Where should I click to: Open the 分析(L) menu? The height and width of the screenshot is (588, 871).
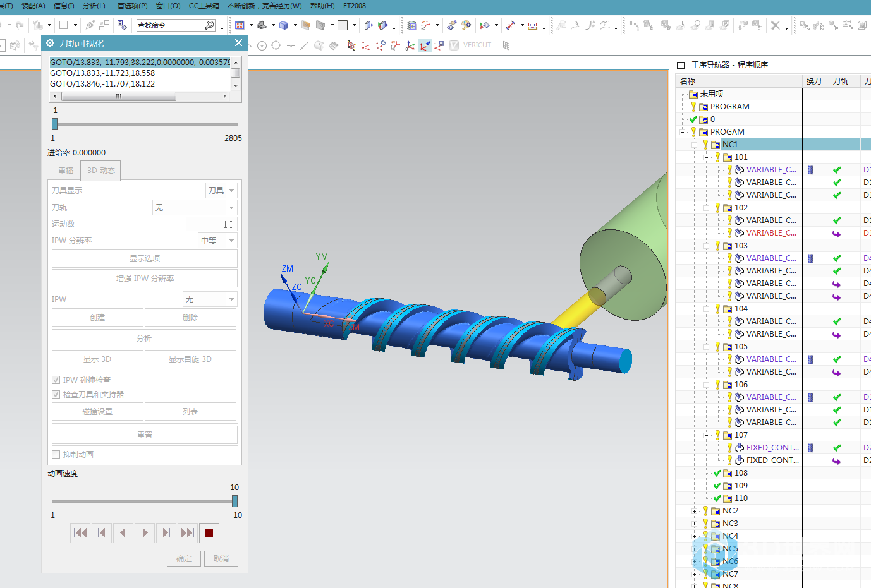point(94,6)
